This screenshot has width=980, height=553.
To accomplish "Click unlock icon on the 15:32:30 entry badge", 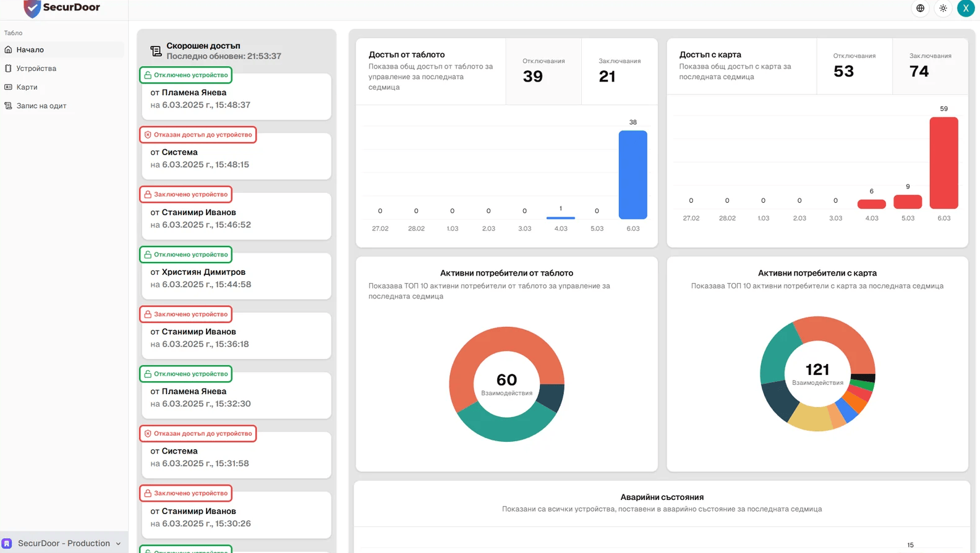I will tap(148, 374).
